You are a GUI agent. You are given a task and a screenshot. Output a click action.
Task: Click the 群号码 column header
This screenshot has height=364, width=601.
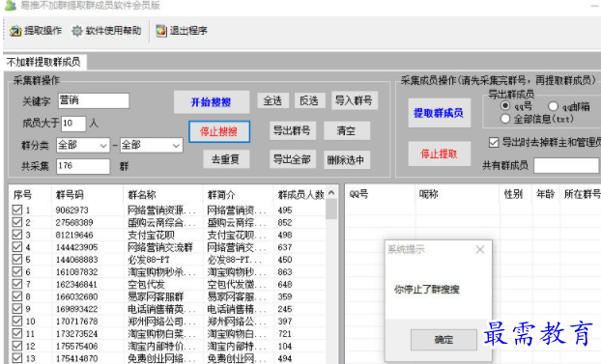click(70, 195)
